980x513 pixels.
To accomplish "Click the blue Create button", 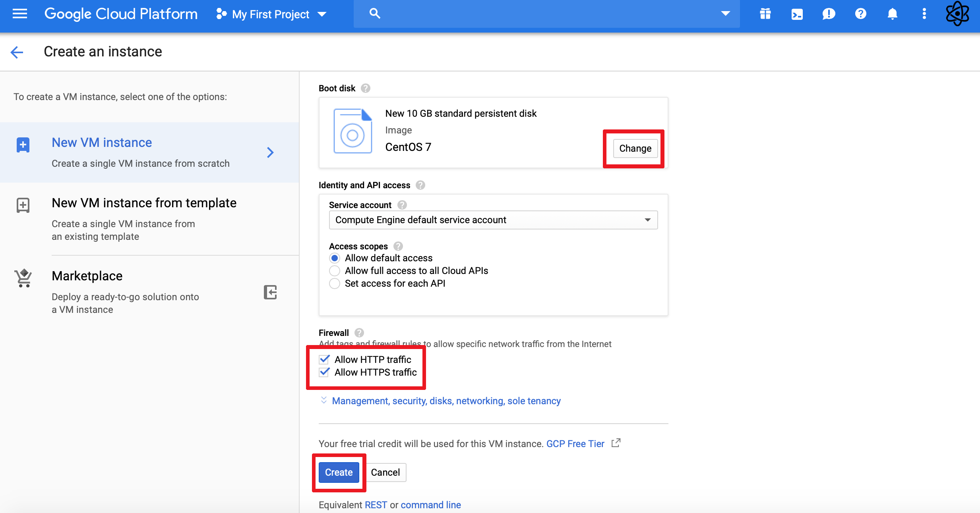I will click(339, 472).
